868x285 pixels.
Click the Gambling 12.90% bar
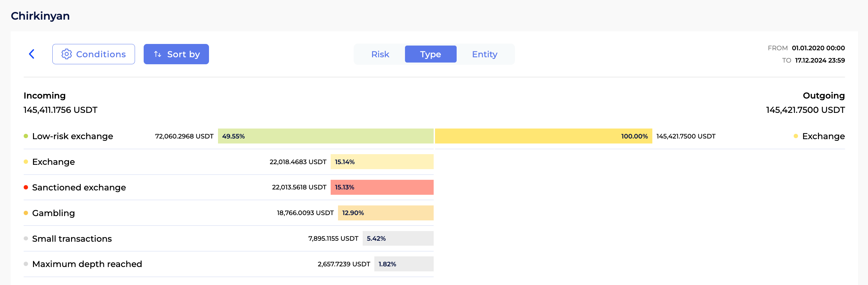click(385, 213)
